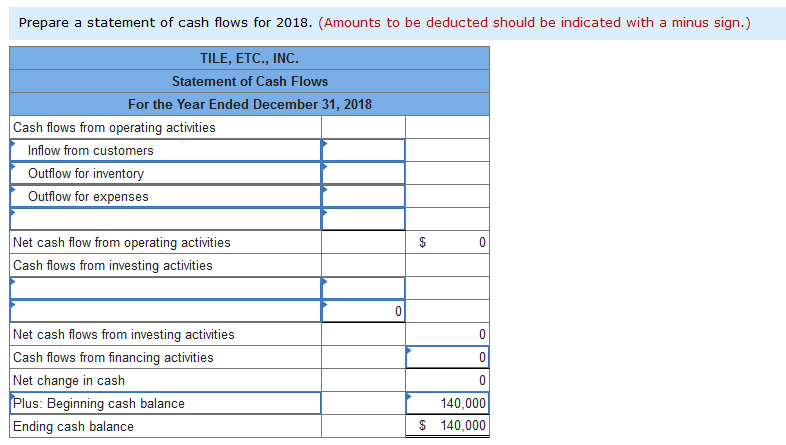Screen dimensions: 786x445
Task: Click investing row amount field showing 0
Action: (363, 311)
